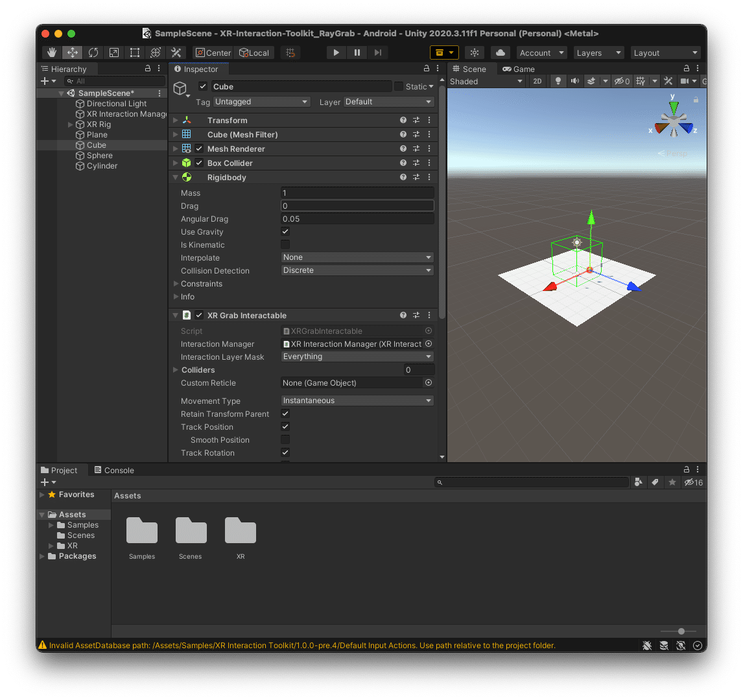Open custom editor tools icon
This screenshot has height=700, width=743.
176,52
